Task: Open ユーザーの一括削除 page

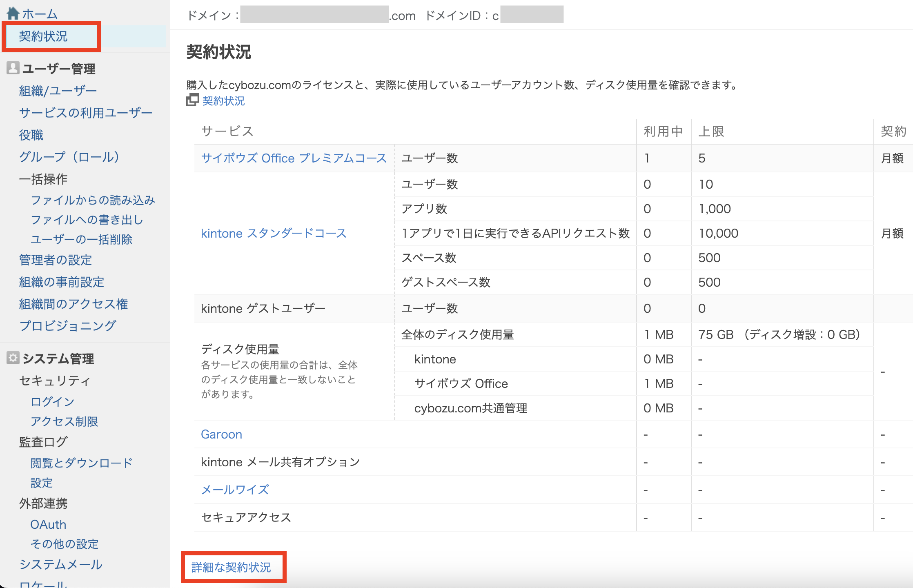Action: [x=81, y=239]
